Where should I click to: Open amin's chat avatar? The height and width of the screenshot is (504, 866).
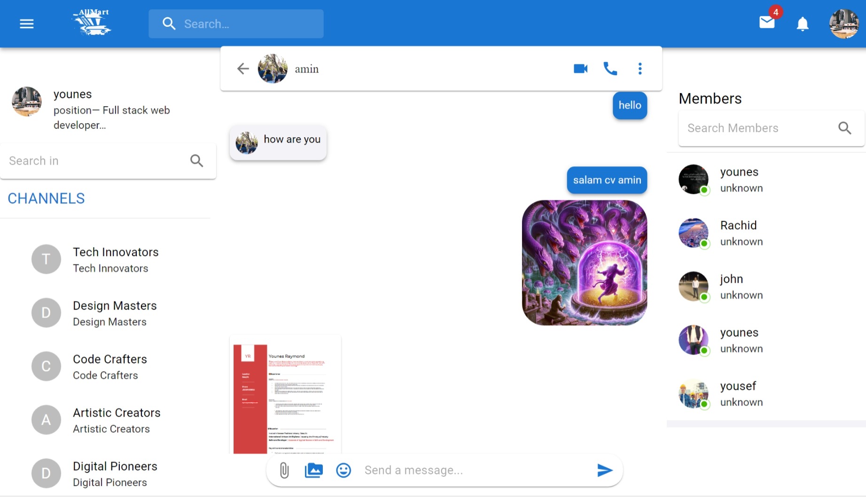[273, 69]
